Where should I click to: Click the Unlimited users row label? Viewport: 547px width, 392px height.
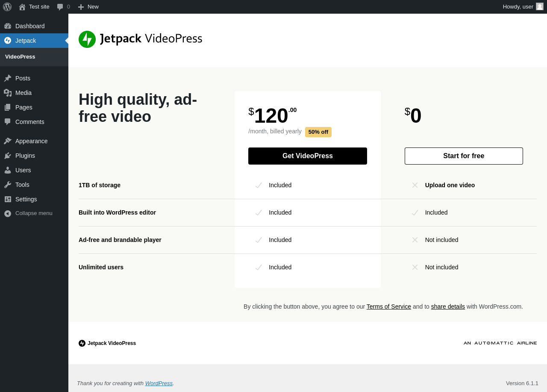[x=101, y=267]
